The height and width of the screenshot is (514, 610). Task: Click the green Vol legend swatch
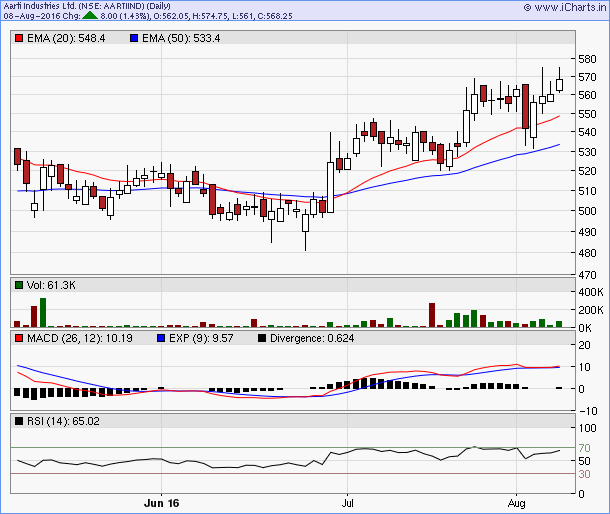[x=18, y=285]
